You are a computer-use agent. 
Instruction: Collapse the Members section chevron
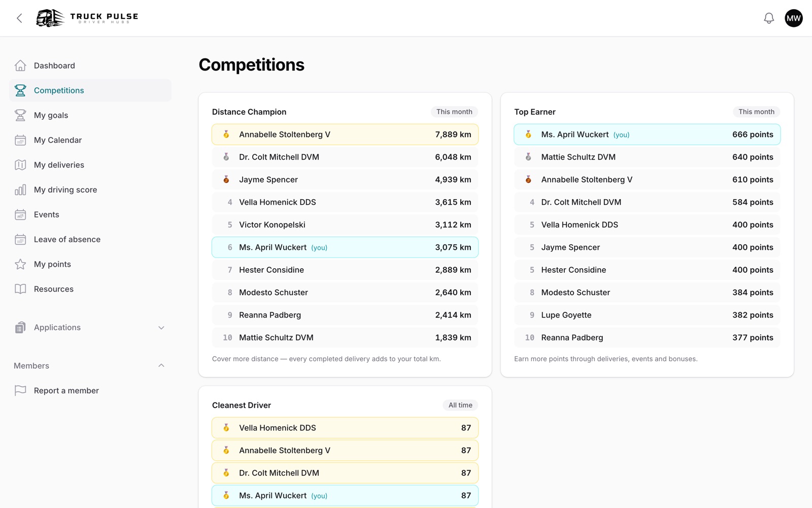tap(161, 366)
